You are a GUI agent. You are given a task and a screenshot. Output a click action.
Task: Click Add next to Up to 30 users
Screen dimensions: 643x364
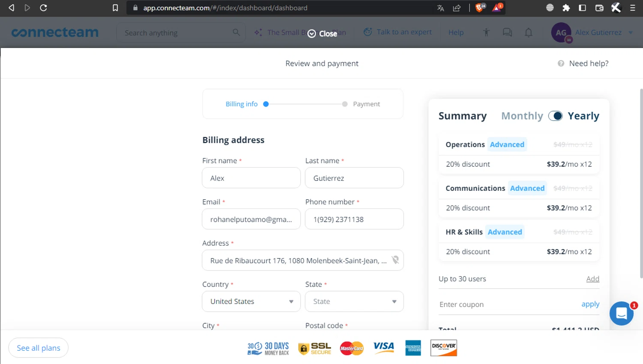pos(592,279)
